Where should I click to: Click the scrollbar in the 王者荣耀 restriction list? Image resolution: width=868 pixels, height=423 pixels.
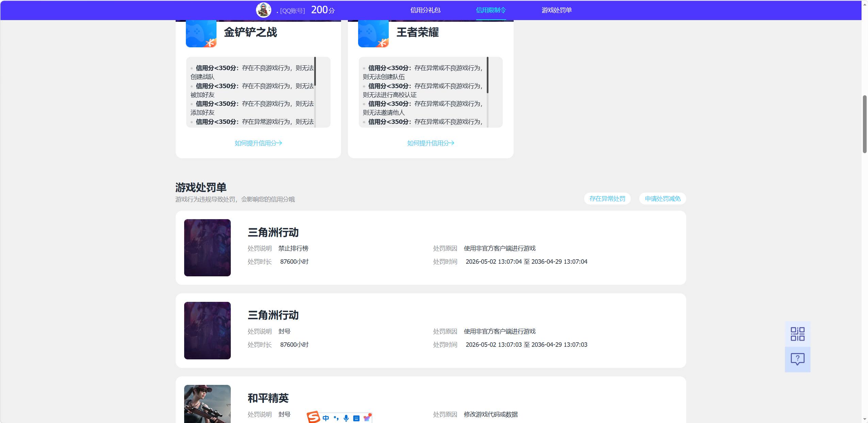point(487,75)
